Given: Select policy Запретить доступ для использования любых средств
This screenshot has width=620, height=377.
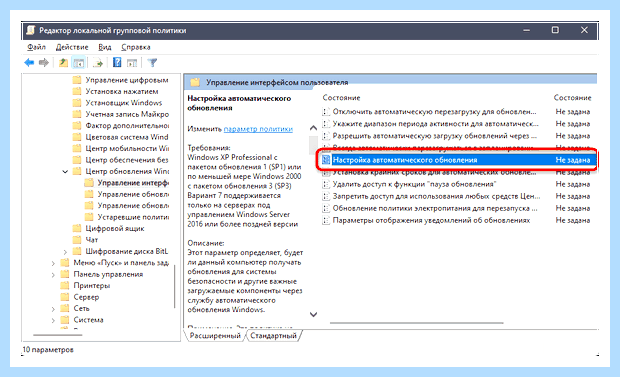Looking at the screenshot, I should (x=436, y=196).
